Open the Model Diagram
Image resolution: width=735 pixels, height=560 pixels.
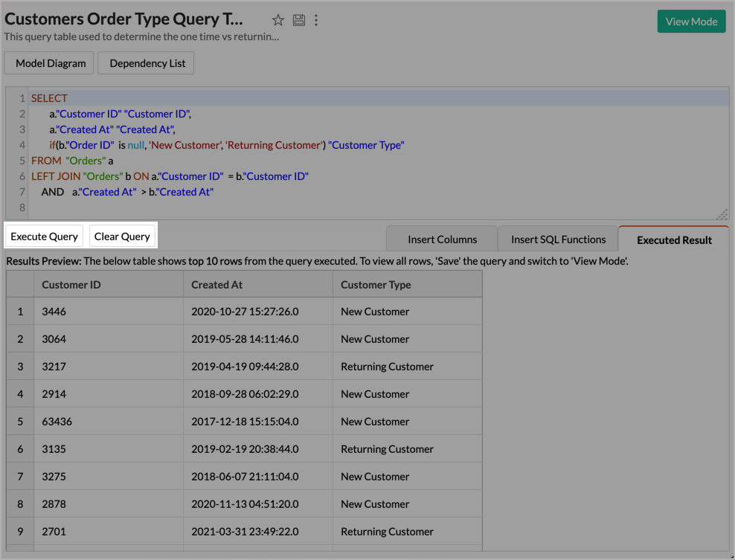coord(51,63)
